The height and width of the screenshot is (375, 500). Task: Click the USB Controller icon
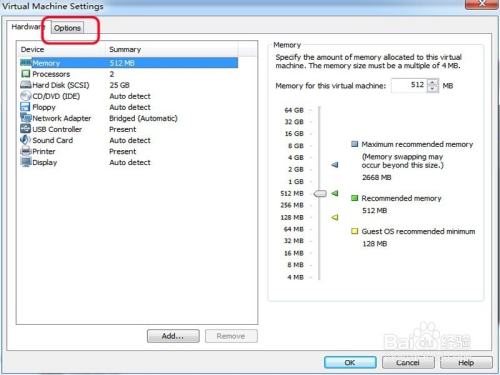[26, 129]
